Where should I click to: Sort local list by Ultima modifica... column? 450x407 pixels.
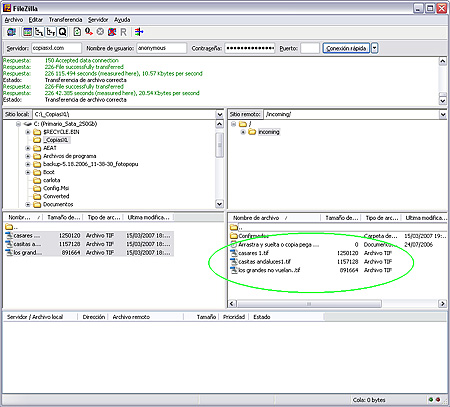(x=149, y=217)
